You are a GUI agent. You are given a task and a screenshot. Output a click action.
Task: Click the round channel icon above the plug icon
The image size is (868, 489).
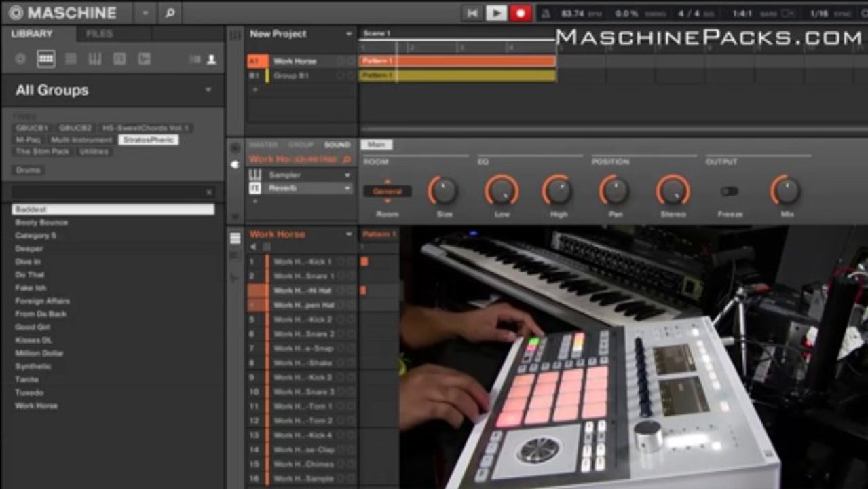point(235,147)
